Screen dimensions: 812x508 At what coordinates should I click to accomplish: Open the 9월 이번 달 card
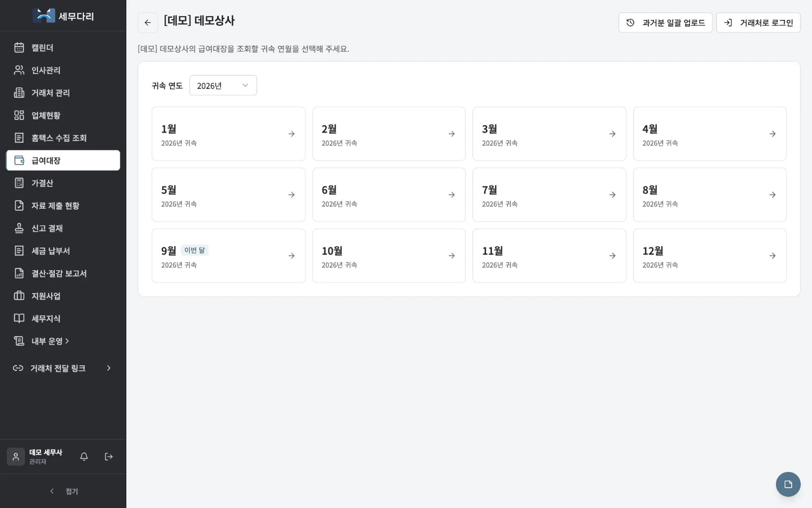(x=228, y=256)
